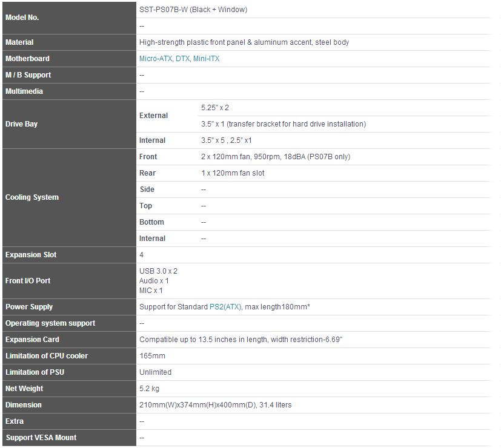This screenshot has height=448, width=501.
Task: Click the 5.25" x 2 external bay value
Action: click(215, 108)
